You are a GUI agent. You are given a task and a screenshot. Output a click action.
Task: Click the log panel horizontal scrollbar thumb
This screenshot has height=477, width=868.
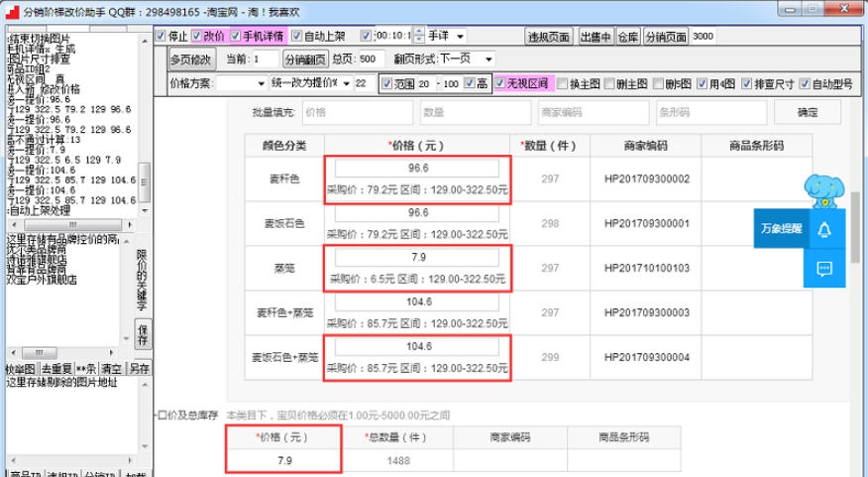click(x=72, y=224)
